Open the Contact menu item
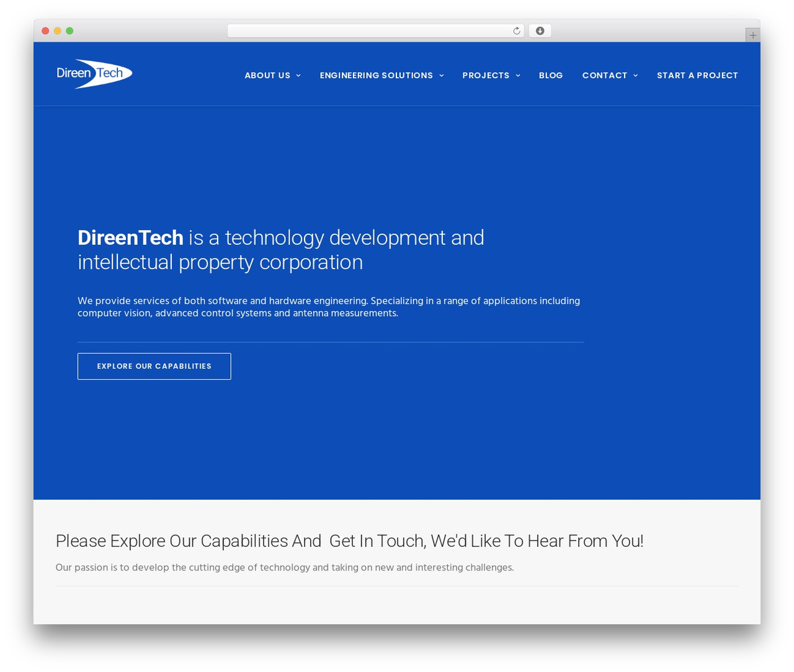Screen dimensions: 794x672 click(605, 76)
